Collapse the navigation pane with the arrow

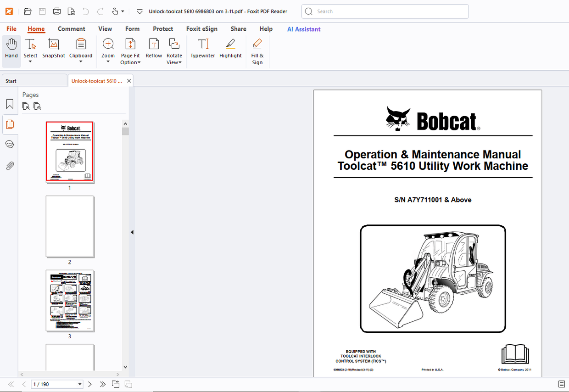coord(132,232)
